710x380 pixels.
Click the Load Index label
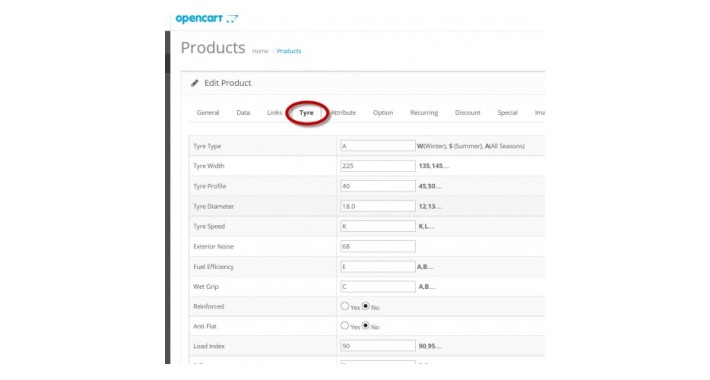click(x=209, y=346)
